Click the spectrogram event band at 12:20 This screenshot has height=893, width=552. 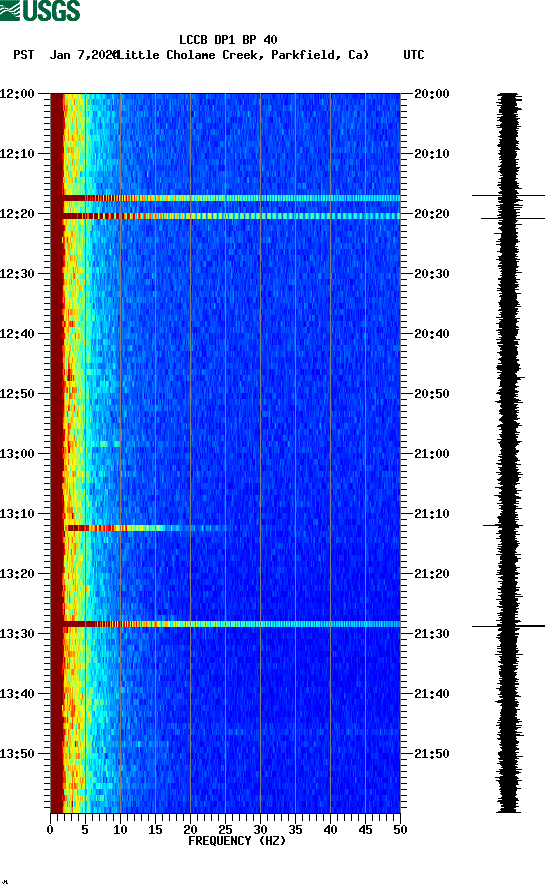pyautogui.click(x=231, y=216)
